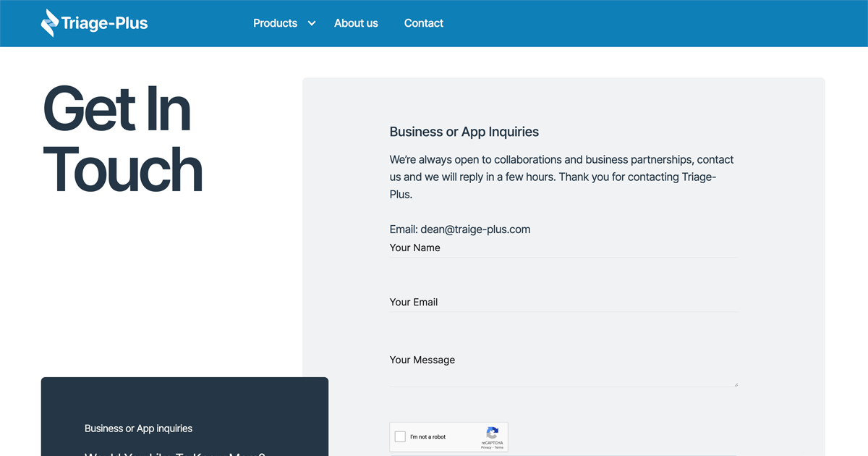Open the About us page
Viewport: 868px width, 456px height.
tap(356, 23)
